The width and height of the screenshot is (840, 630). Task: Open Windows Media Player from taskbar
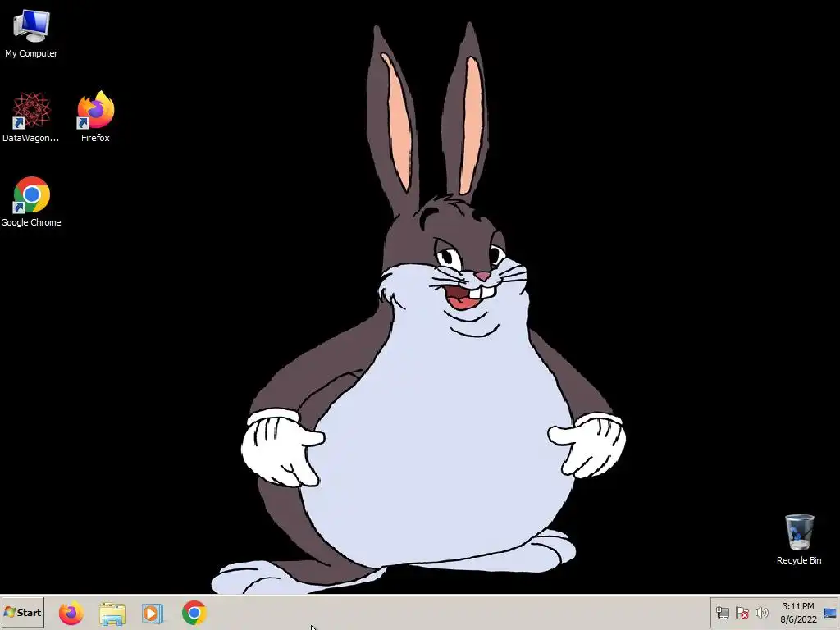point(153,614)
